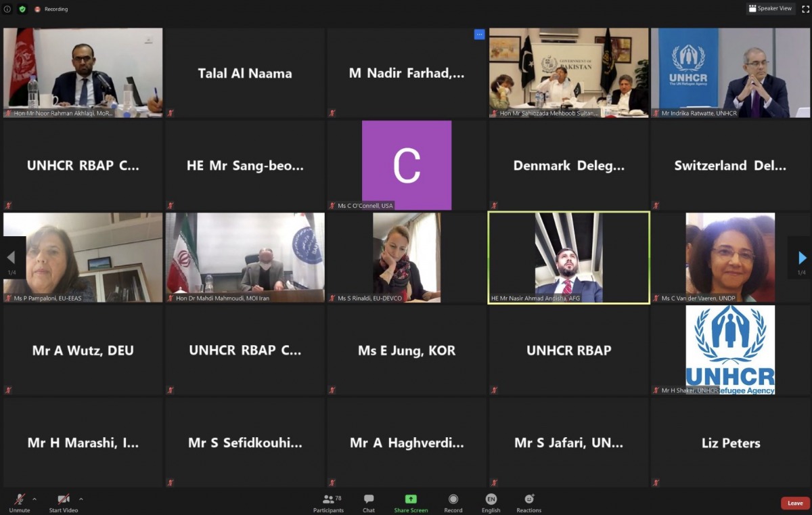Go to previous gallery page with left arrow
The height and width of the screenshot is (515, 812).
[11, 258]
